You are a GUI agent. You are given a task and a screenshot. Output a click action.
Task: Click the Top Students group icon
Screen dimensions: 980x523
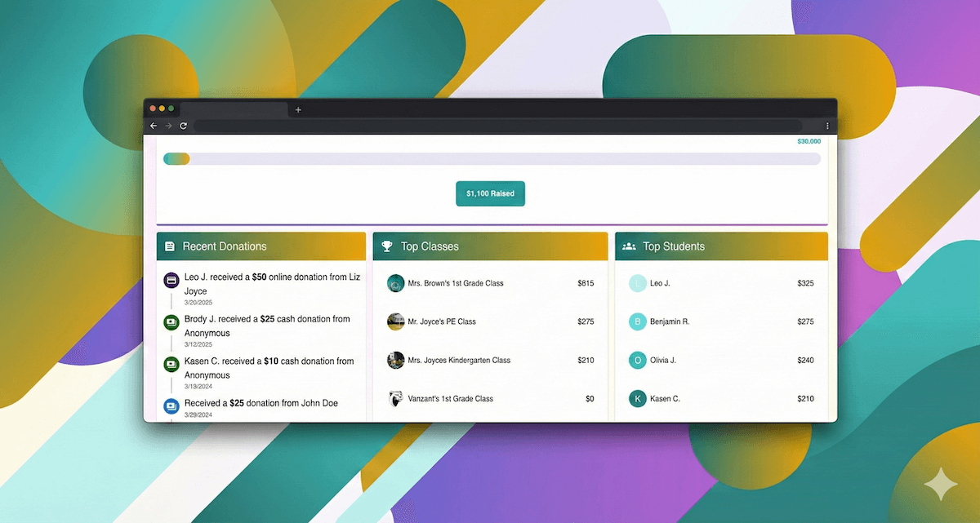[629, 246]
